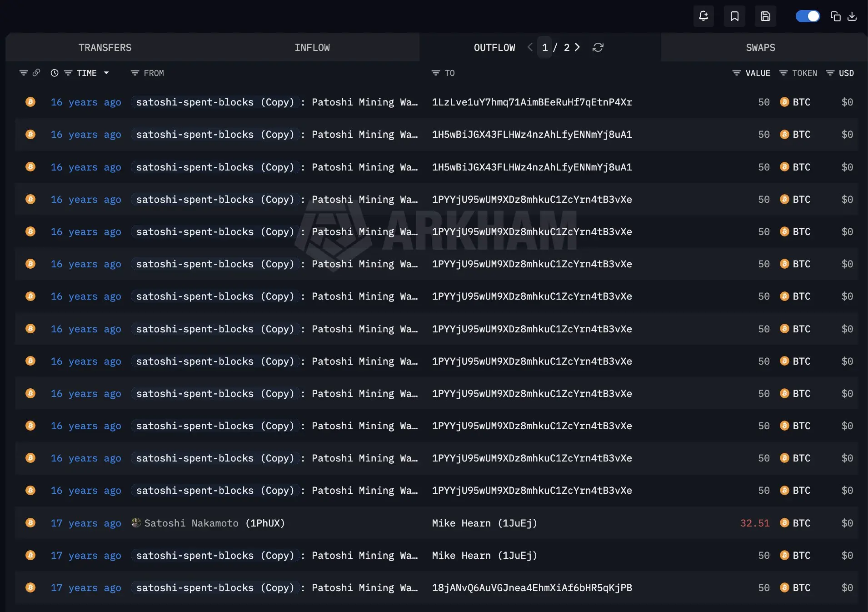The height and width of the screenshot is (612, 868).
Task: Go to the previous outflow page
Action: pyautogui.click(x=530, y=47)
